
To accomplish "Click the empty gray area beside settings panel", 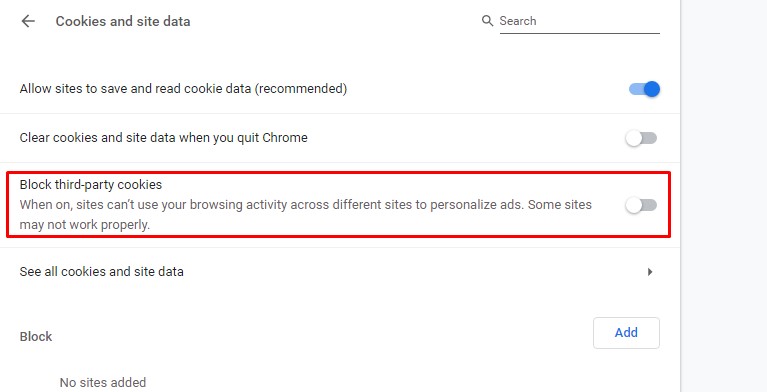I will 724,196.
